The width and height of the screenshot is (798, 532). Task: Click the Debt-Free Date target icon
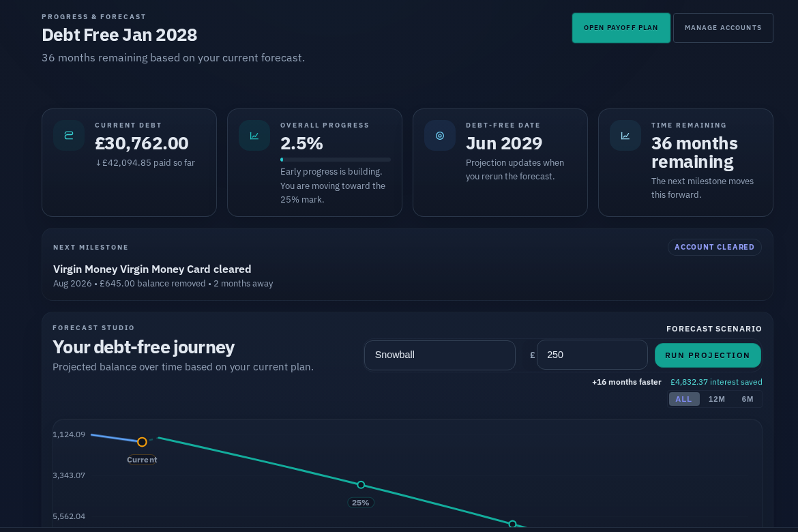point(440,136)
